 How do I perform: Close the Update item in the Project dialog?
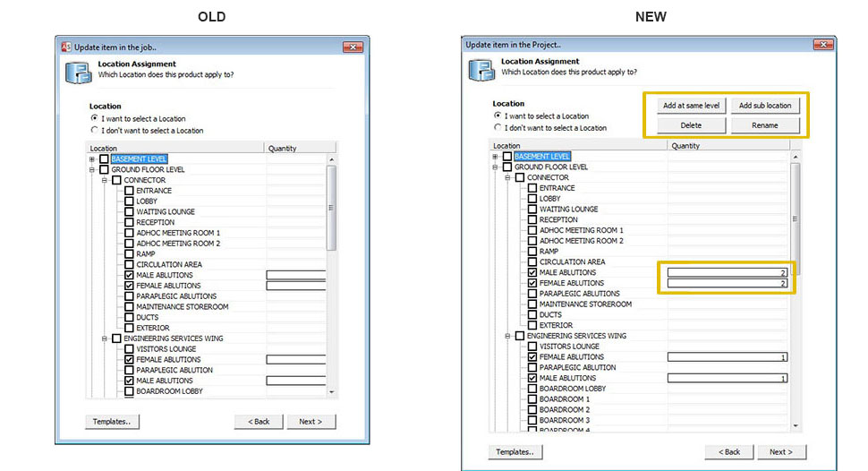822,45
